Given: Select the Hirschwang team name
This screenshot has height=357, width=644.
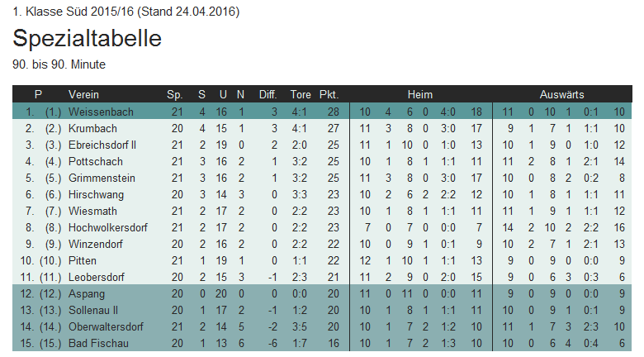Looking at the screenshot, I should [x=97, y=194].
